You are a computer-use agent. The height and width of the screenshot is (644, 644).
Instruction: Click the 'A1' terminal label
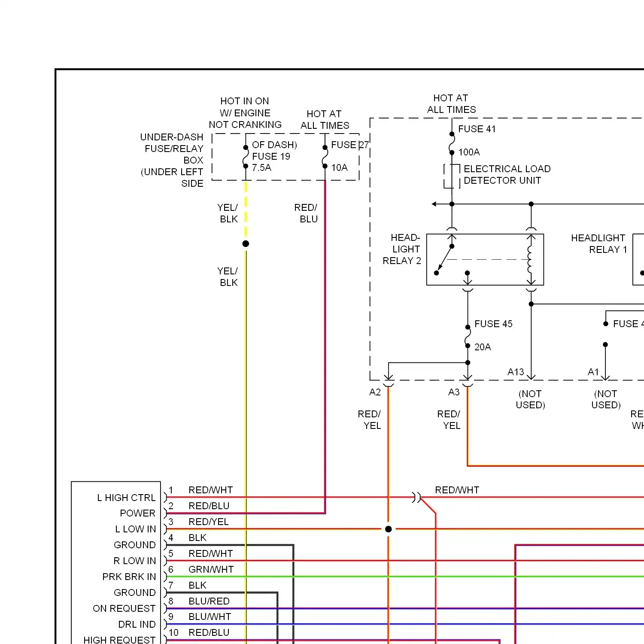[593, 372]
